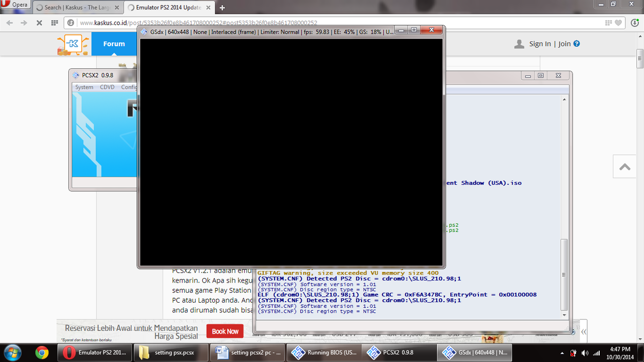This screenshot has width=644, height=362.
Task: Click the log console vertical scrollbar thumb
Action: point(564,275)
